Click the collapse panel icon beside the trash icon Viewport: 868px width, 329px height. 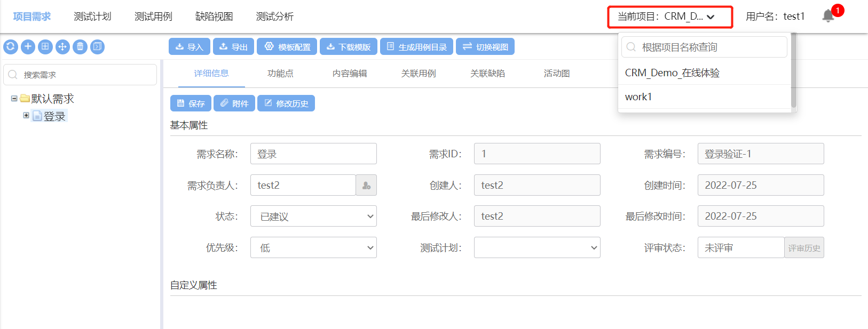pyautogui.click(x=97, y=47)
